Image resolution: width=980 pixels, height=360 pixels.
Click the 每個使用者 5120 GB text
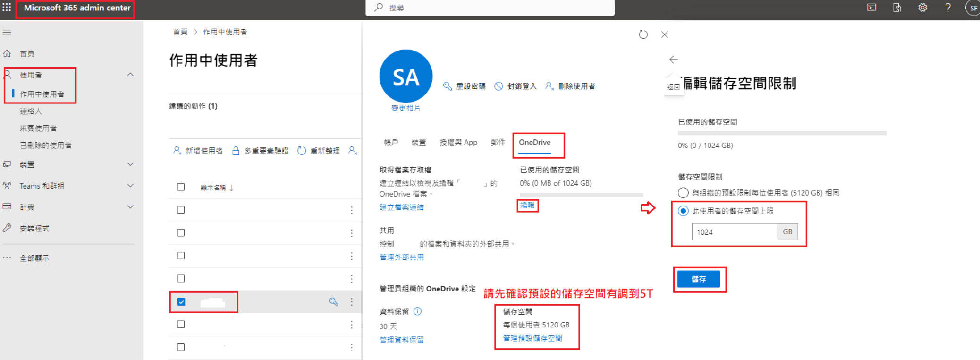click(x=536, y=325)
